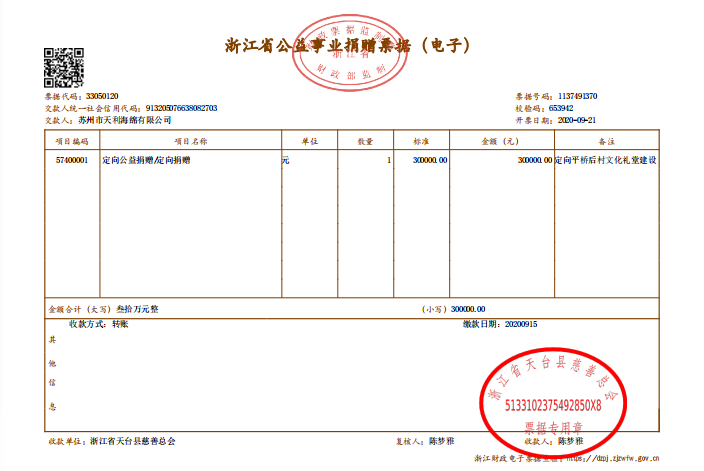Click payee unit 浙江省天台县慈善总会 at bottom

coord(133,441)
